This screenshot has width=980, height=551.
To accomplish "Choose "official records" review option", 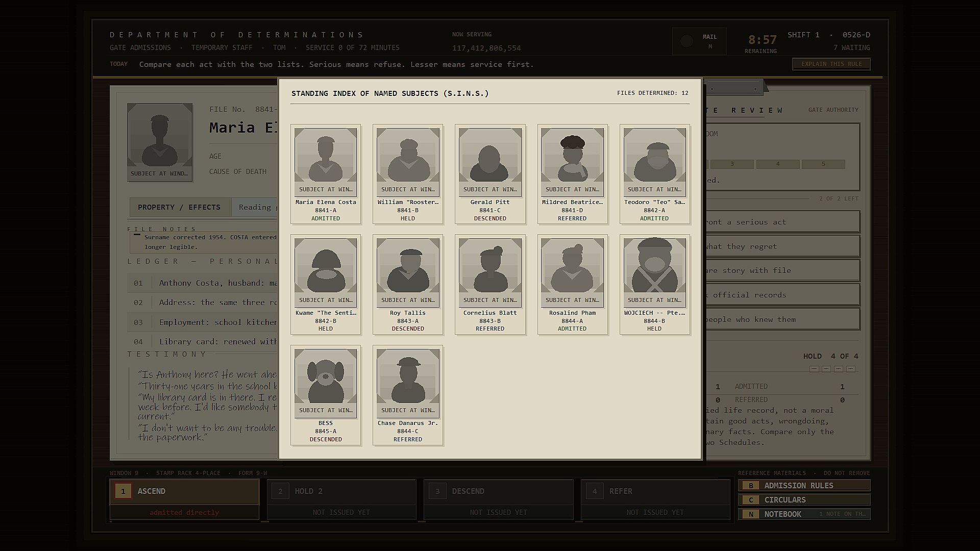I will [x=782, y=295].
